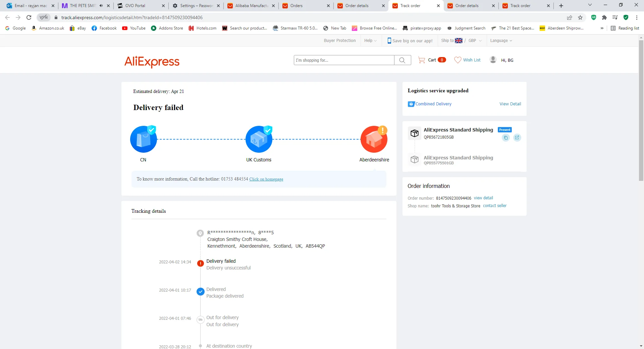
Task: Show more bookmarks with the chevron
Action: click(x=602, y=28)
